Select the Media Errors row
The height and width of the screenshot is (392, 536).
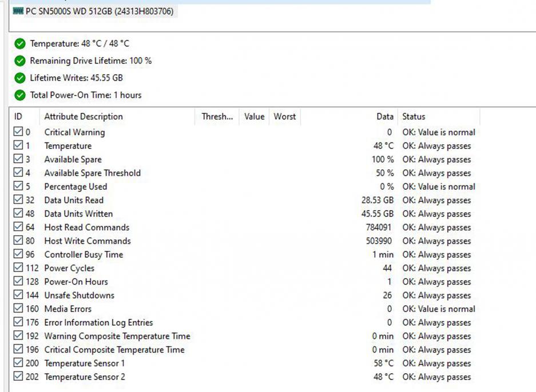(x=68, y=309)
